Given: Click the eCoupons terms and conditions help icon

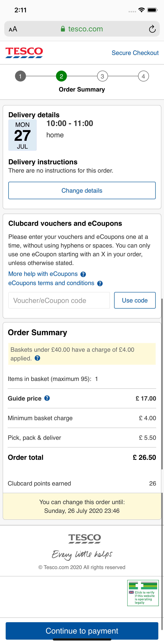Looking at the screenshot, I should [100, 283].
